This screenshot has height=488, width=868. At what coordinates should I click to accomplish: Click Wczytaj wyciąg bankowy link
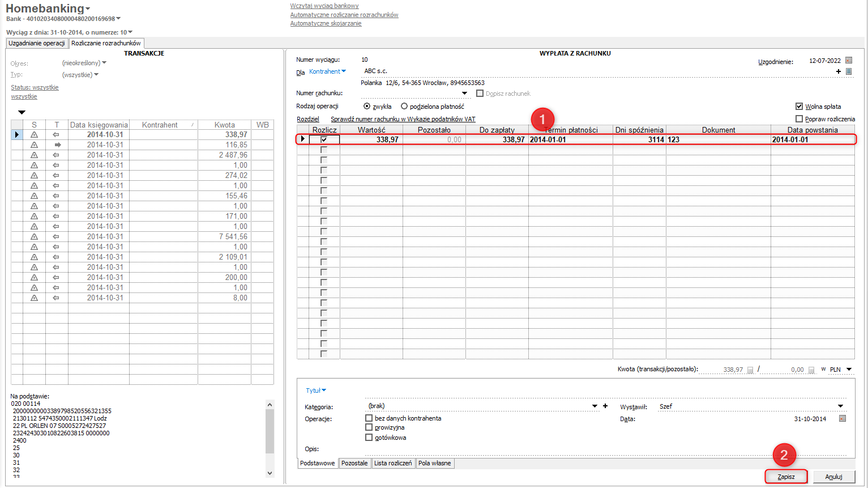tap(324, 6)
